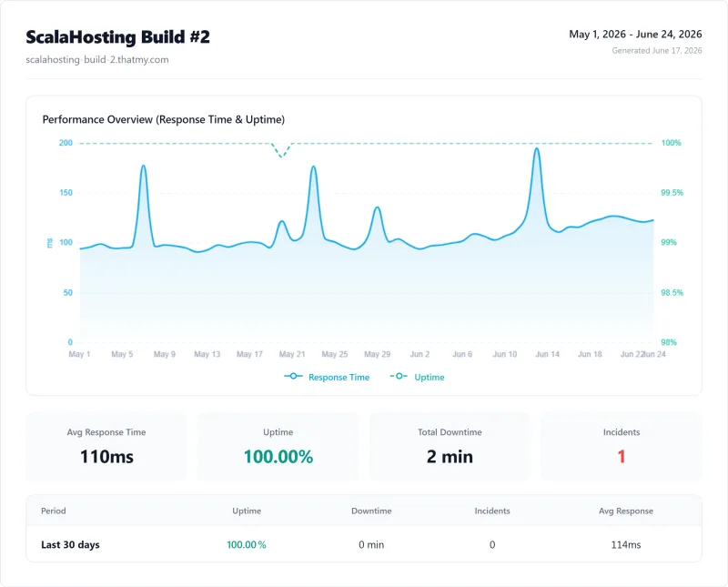Click the Incidents column header in table
728x587 pixels.
click(x=492, y=511)
